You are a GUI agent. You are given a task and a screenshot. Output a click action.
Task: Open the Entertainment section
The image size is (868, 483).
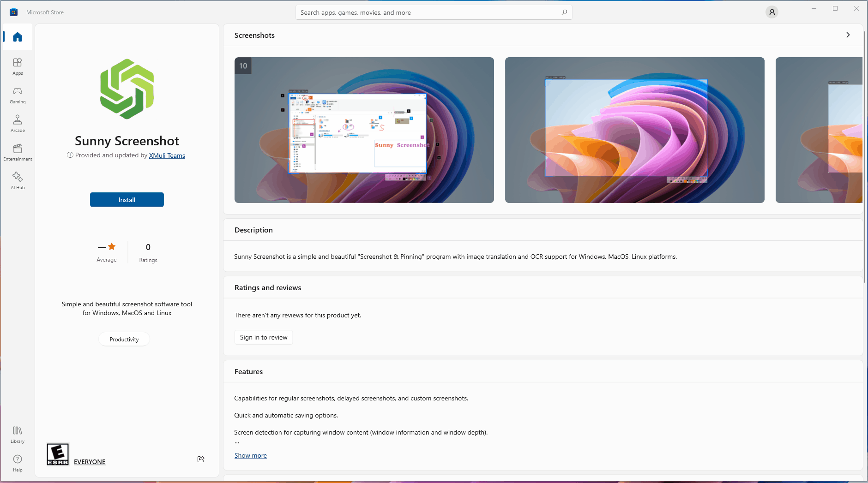(18, 152)
